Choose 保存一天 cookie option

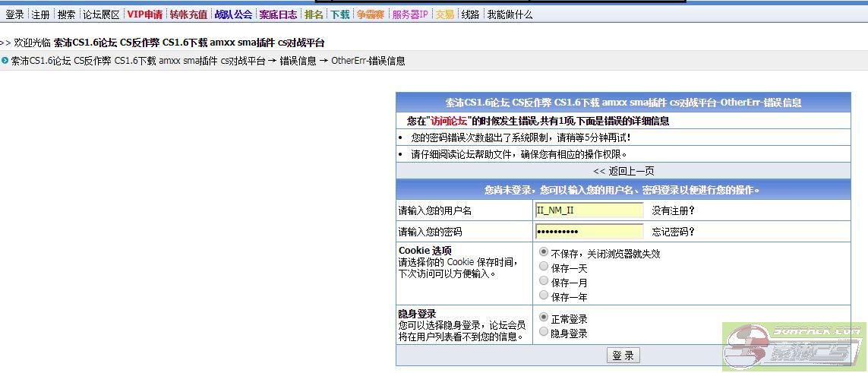click(544, 267)
